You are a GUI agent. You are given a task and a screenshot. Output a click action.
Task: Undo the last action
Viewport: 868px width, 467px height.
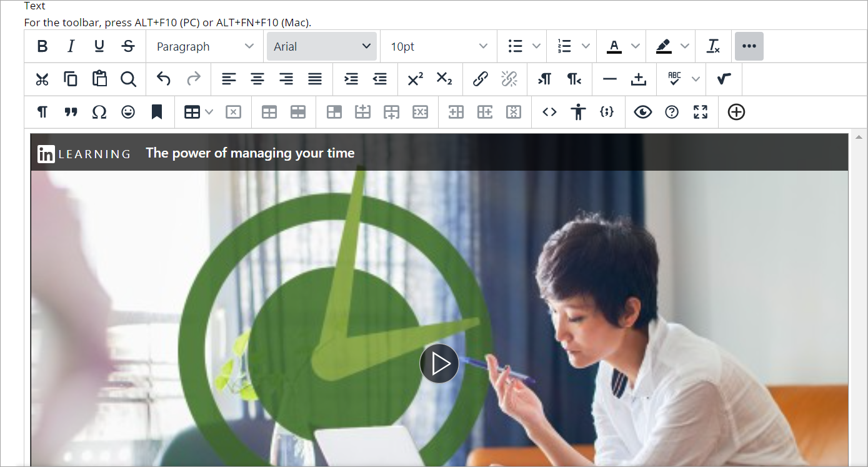pyautogui.click(x=164, y=79)
